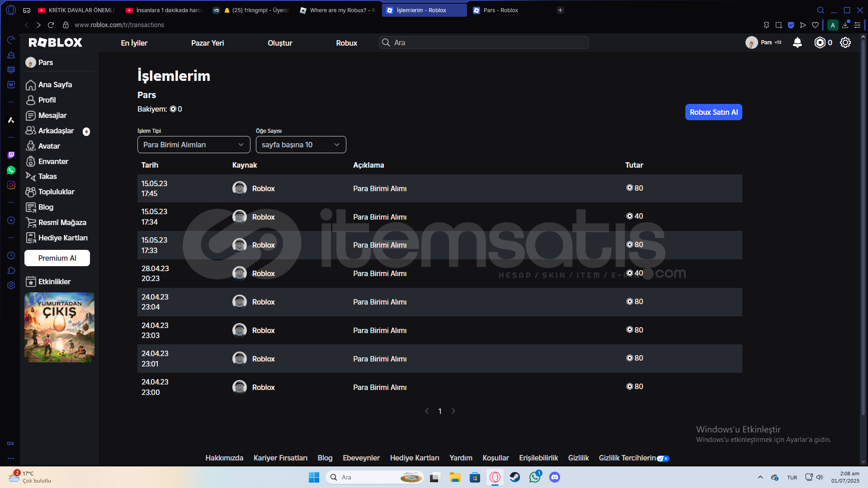Open the Robux balance icon in header
This screenshot has height=488, width=868.
(820, 42)
